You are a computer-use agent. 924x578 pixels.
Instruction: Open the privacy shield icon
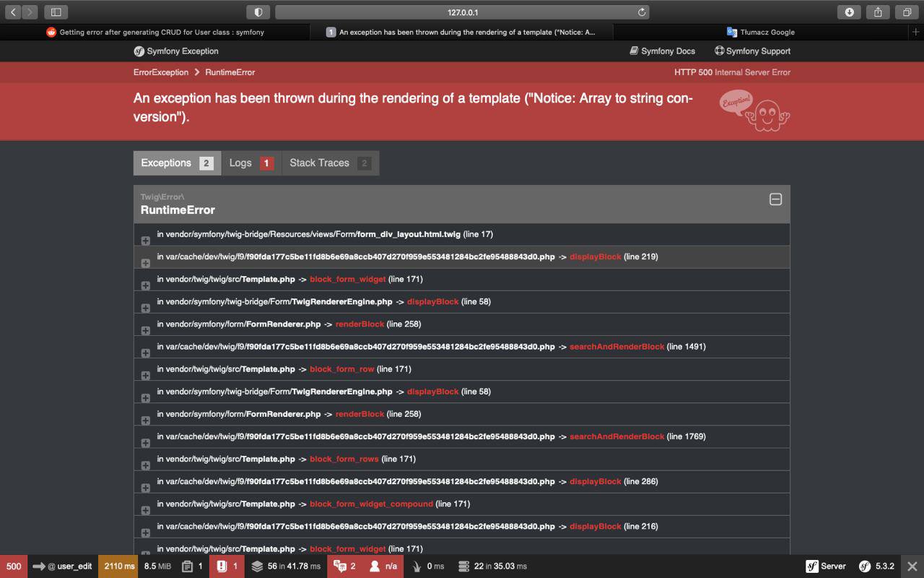(258, 12)
